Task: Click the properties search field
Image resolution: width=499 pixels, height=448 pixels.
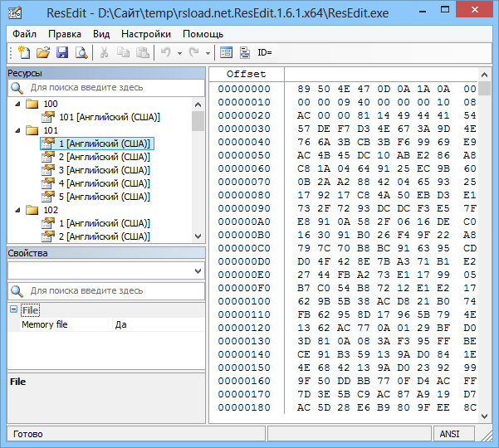Action: pyautogui.click(x=106, y=291)
